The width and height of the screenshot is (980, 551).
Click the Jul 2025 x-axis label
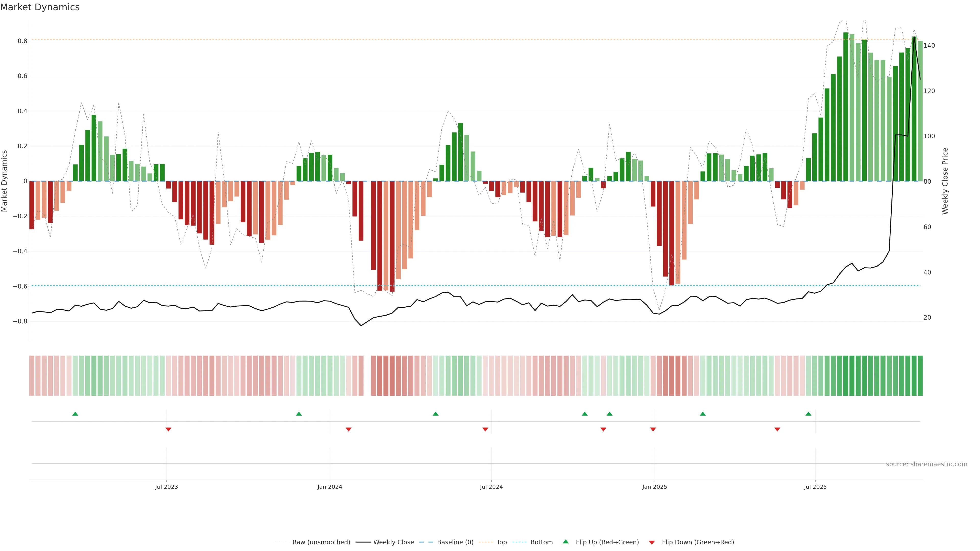(815, 487)
